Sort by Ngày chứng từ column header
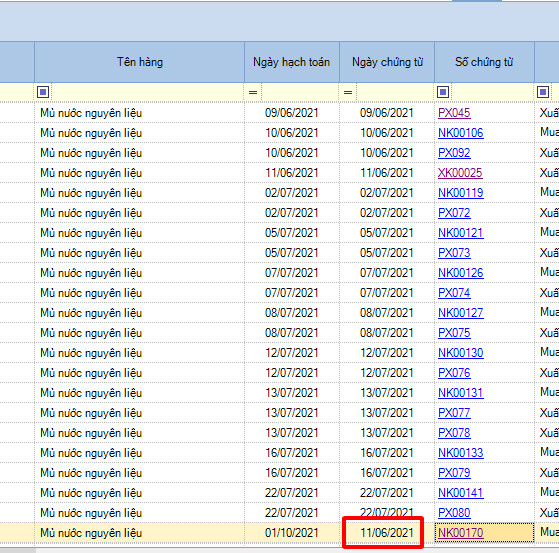The height and width of the screenshot is (553, 559). point(387,62)
